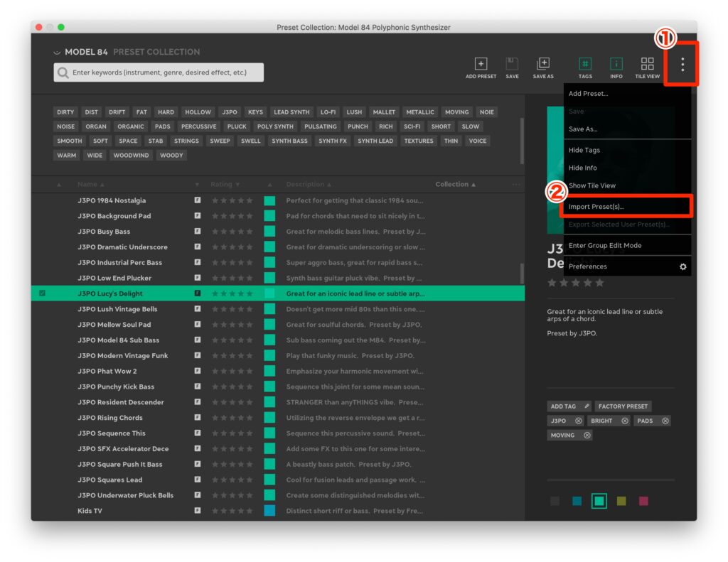Switch to Tile View icon

pos(647,65)
